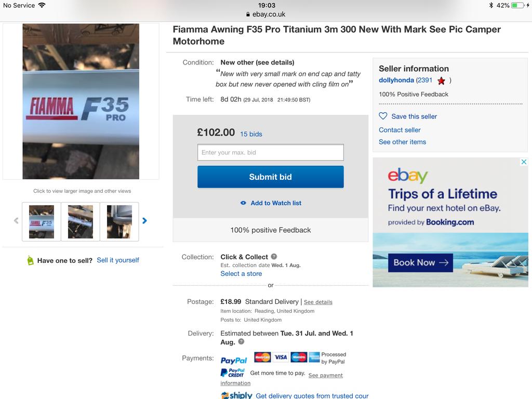Click the Shiply logo at the bottom

tap(236, 395)
